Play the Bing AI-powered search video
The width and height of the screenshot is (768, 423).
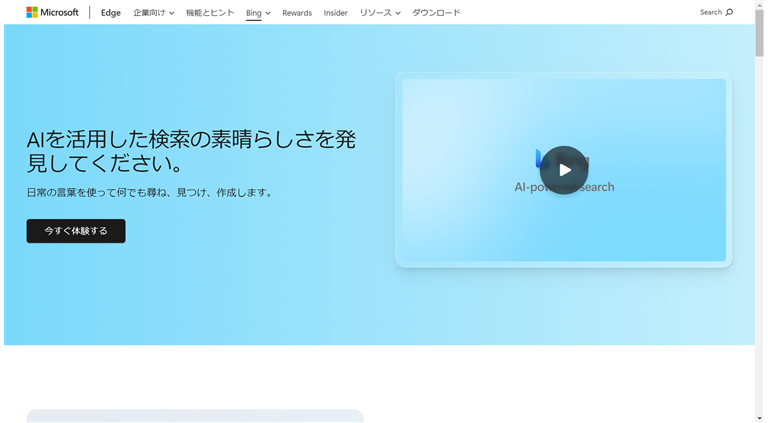[x=564, y=170]
